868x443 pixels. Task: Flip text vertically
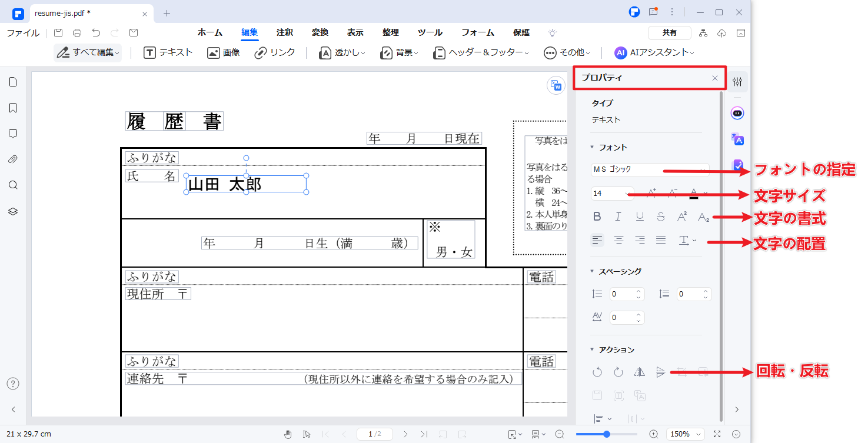(661, 372)
